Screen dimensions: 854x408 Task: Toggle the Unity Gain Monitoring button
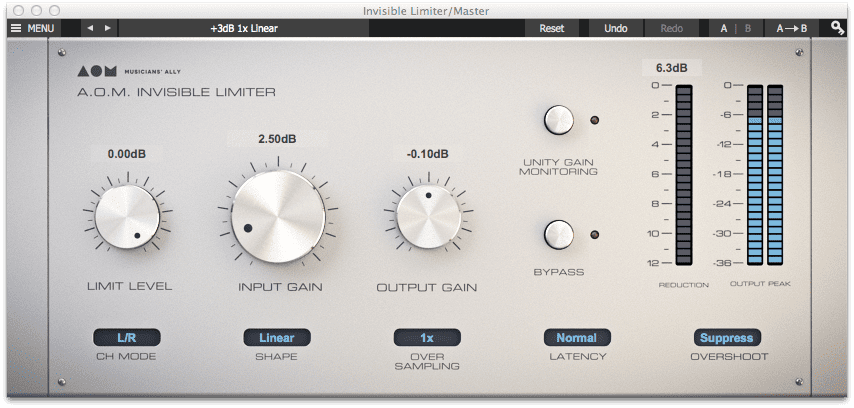(559, 120)
